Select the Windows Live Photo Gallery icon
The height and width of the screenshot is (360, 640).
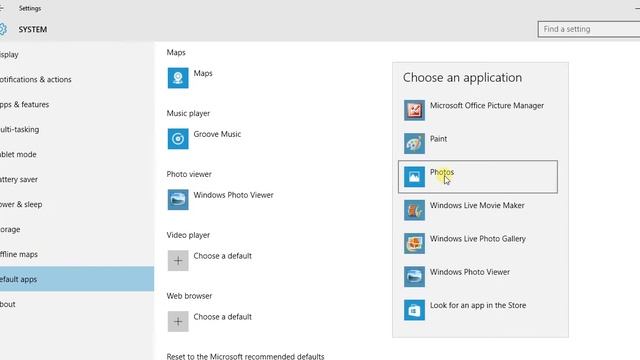click(414, 243)
